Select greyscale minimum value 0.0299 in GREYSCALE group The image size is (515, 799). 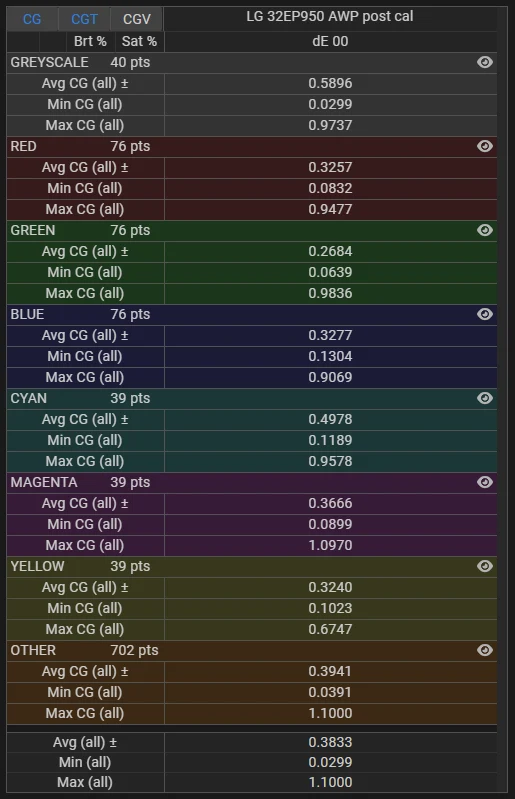(330, 104)
